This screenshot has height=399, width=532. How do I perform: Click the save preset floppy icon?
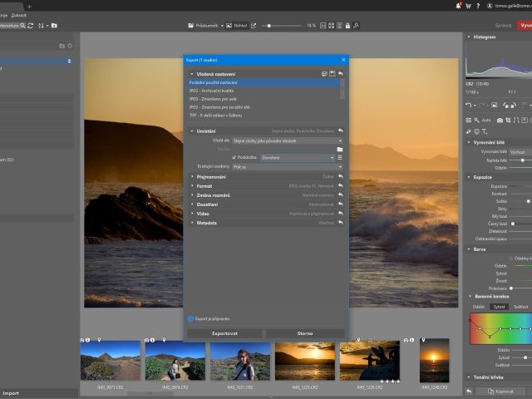click(332, 74)
